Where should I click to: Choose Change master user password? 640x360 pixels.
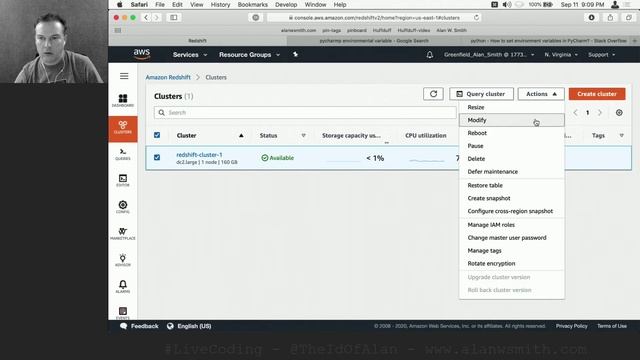coord(512,238)
